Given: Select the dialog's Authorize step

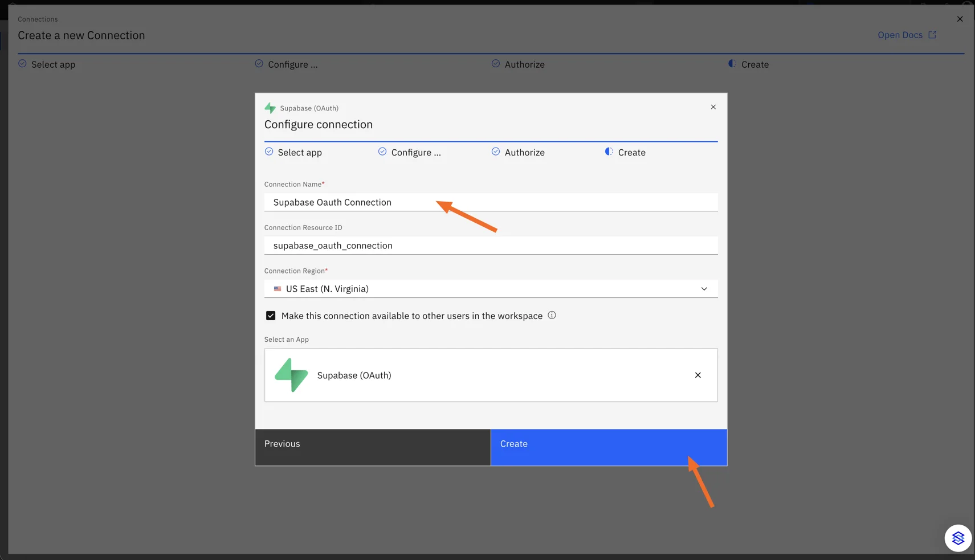Looking at the screenshot, I should (x=518, y=152).
